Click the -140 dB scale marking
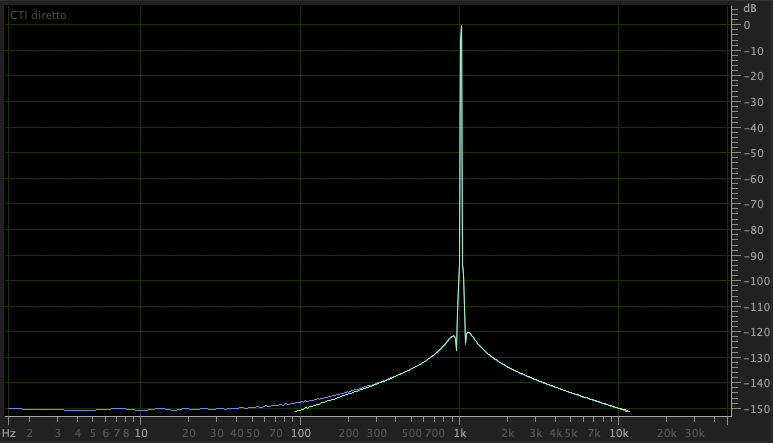The image size is (773, 443). (756, 383)
